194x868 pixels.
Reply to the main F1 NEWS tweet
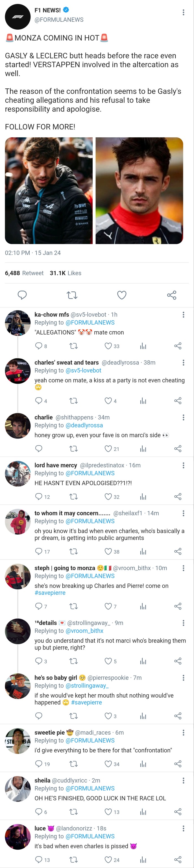click(22, 295)
